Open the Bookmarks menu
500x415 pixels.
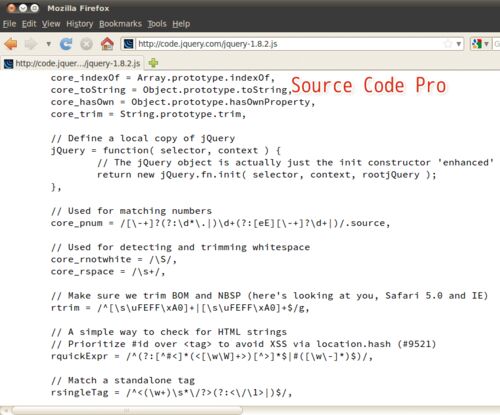(x=120, y=24)
